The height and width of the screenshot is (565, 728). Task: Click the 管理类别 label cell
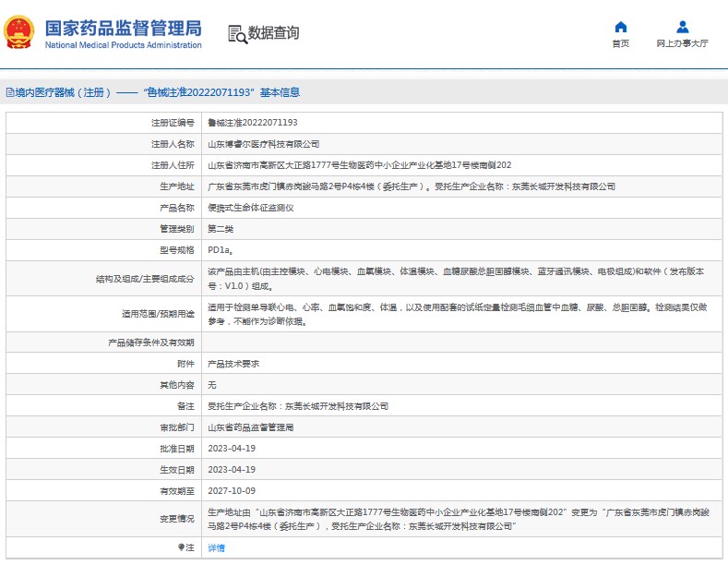[104, 229]
